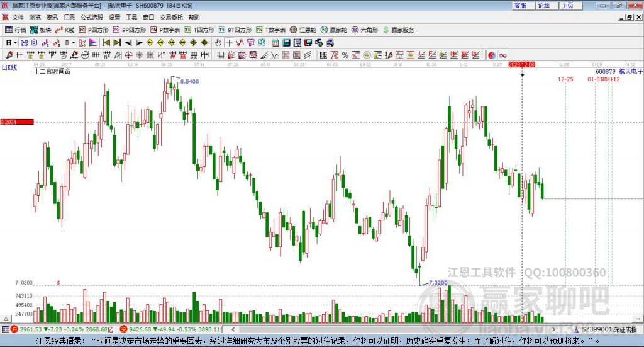
Task: Select the percent % retracement tool
Action: (345, 55)
